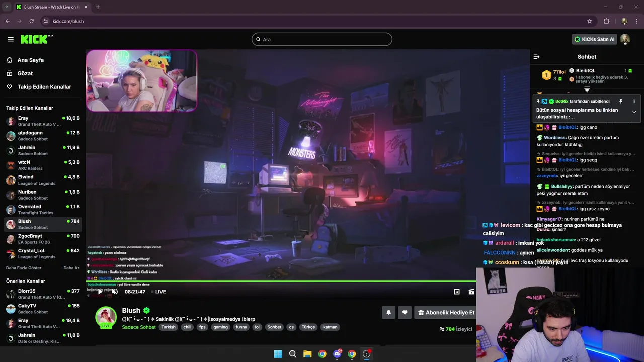Unmute the stream volume

(115, 292)
